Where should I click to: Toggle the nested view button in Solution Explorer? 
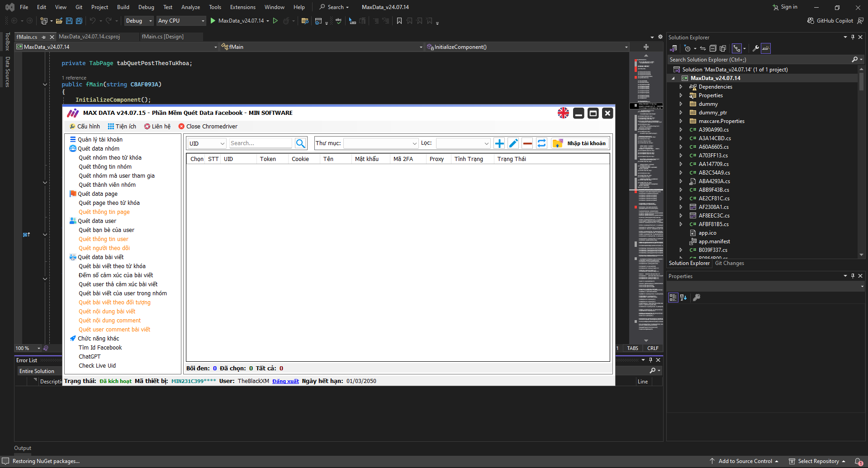click(x=737, y=48)
